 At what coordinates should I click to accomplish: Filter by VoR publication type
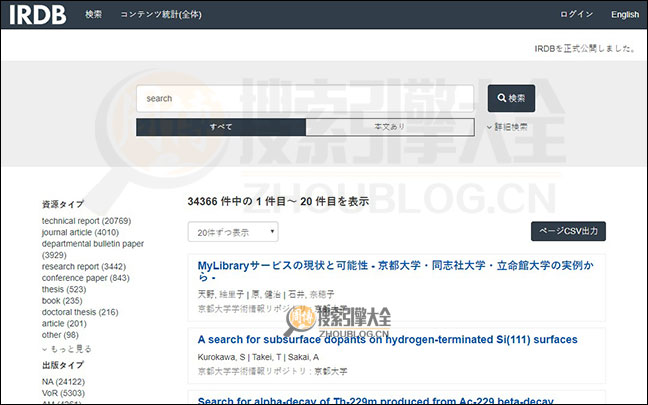click(x=62, y=393)
